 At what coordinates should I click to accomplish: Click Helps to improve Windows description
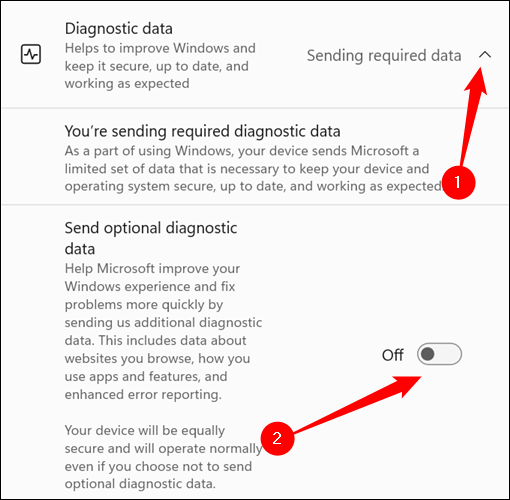(160, 66)
